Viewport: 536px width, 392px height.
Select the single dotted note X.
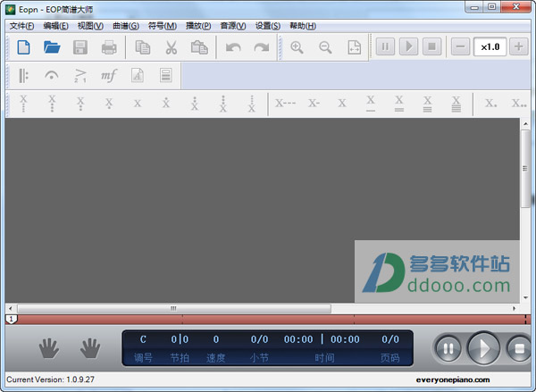pyautogui.click(x=490, y=103)
